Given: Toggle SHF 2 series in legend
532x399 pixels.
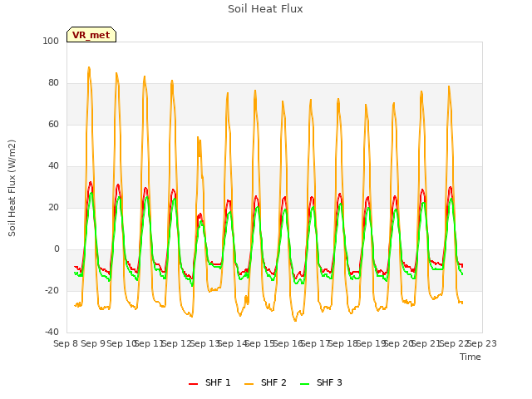Looking at the screenshot, I should (x=265, y=382).
